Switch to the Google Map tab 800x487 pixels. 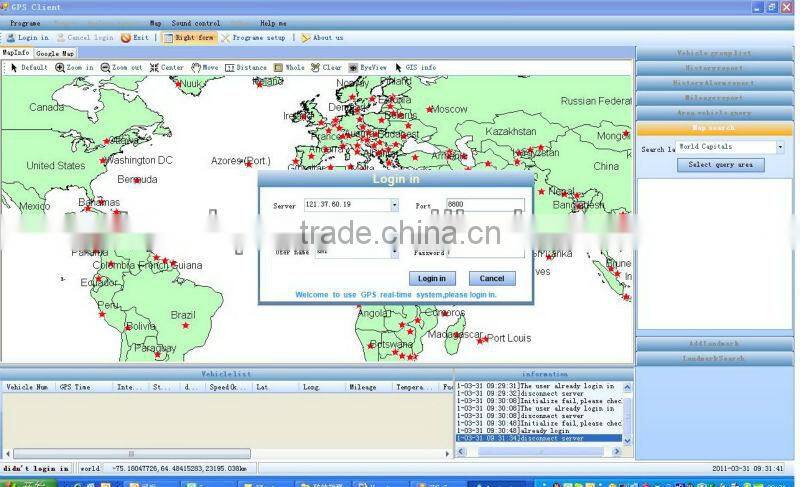coord(55,53)
